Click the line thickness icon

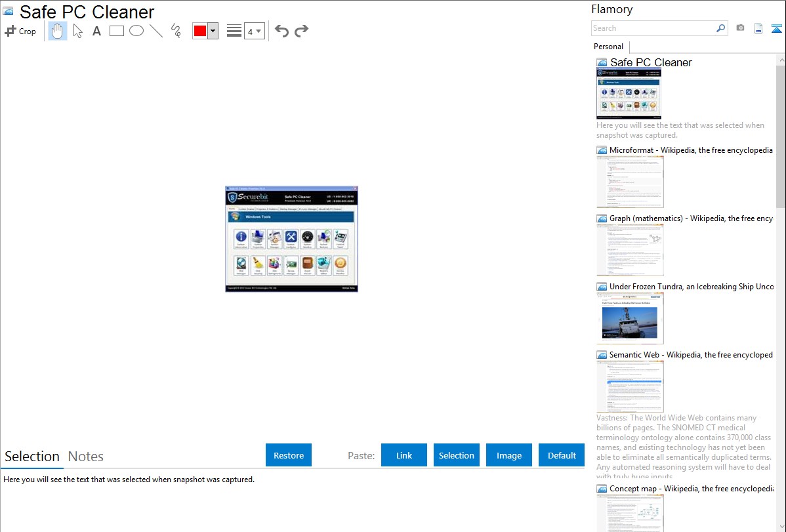click(x=234, y=31)
